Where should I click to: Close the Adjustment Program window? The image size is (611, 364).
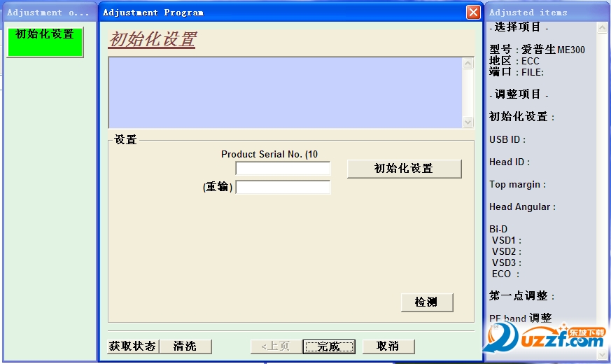tap(473, 12)
